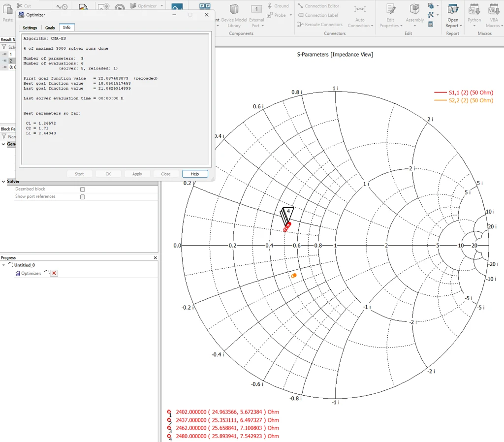Viewport: 504px width, 442px height.
Task: Click the Python macros icon
Action: coord(474,9)
